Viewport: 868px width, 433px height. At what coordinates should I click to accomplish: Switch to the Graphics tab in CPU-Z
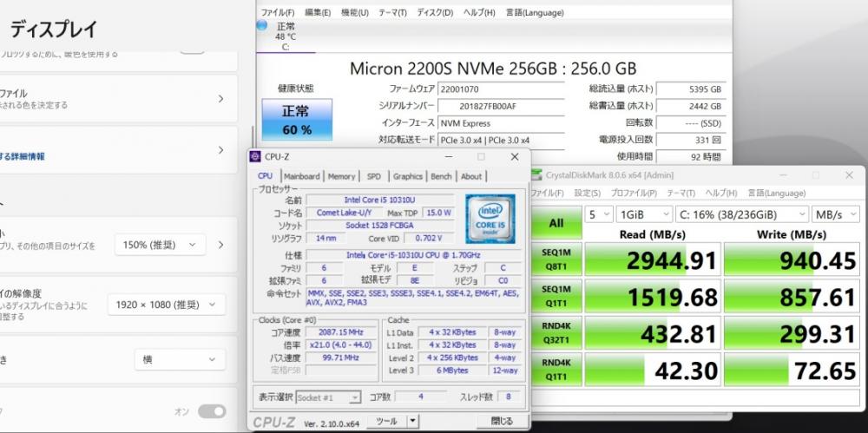click(x=407, y=176)
